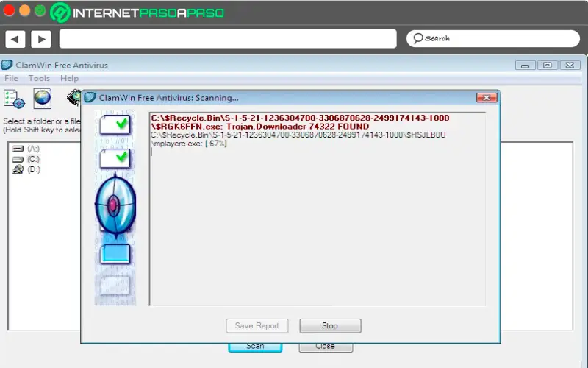Close the main ClamWin window

[x=570, y=66]
